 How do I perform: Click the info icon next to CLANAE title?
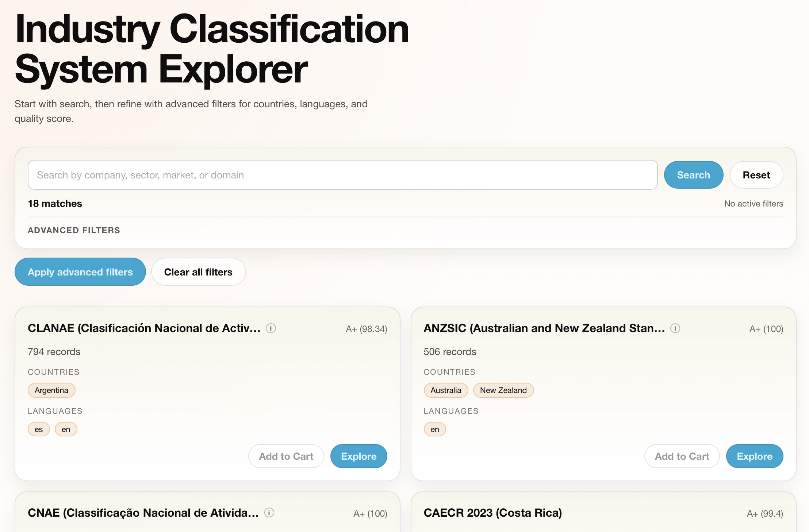point(271,328)
